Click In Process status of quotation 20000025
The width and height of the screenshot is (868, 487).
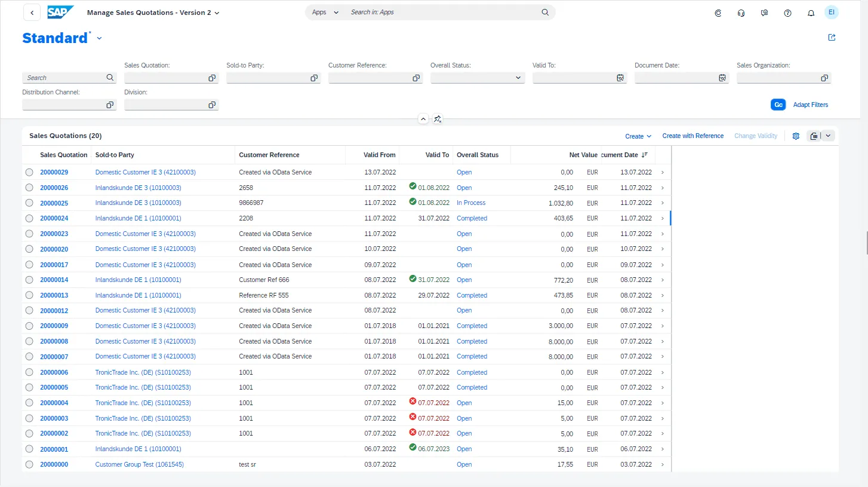click(471, 203)
